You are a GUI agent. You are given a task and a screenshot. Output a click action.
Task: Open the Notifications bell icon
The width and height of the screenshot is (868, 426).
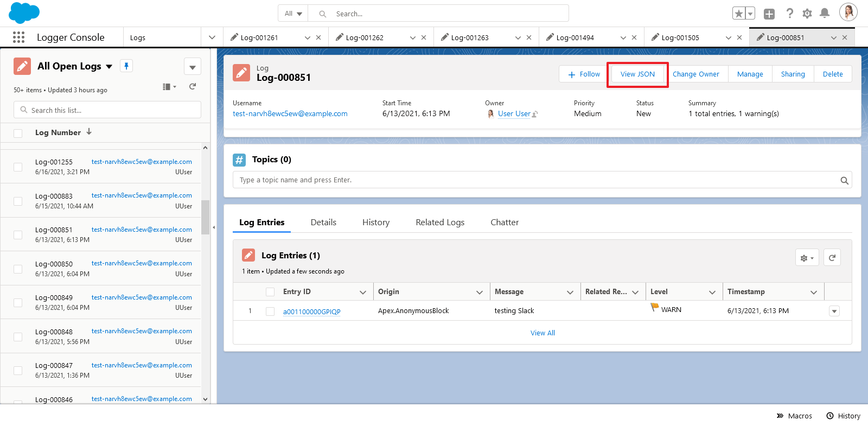[x=825, y=14]
